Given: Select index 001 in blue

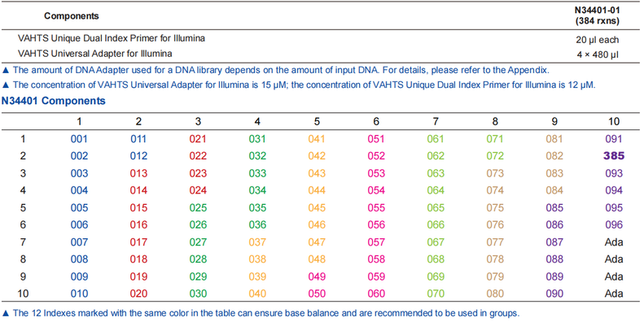Looking at the screenshot, I should (x=79, y=139).
